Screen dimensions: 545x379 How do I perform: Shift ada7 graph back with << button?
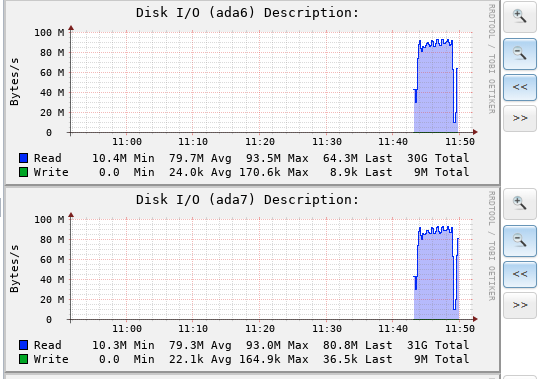click(520, 274)
